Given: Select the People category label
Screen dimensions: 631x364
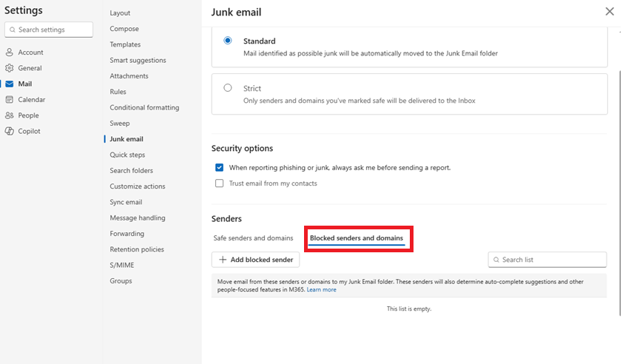Looking at the screenshot, I should 28,115.
